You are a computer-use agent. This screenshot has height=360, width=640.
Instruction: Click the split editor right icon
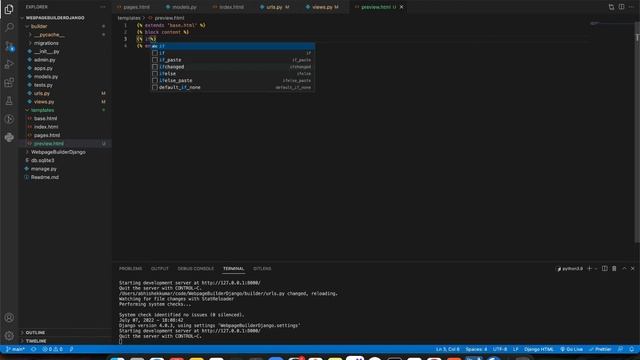[x=621, y=7]
